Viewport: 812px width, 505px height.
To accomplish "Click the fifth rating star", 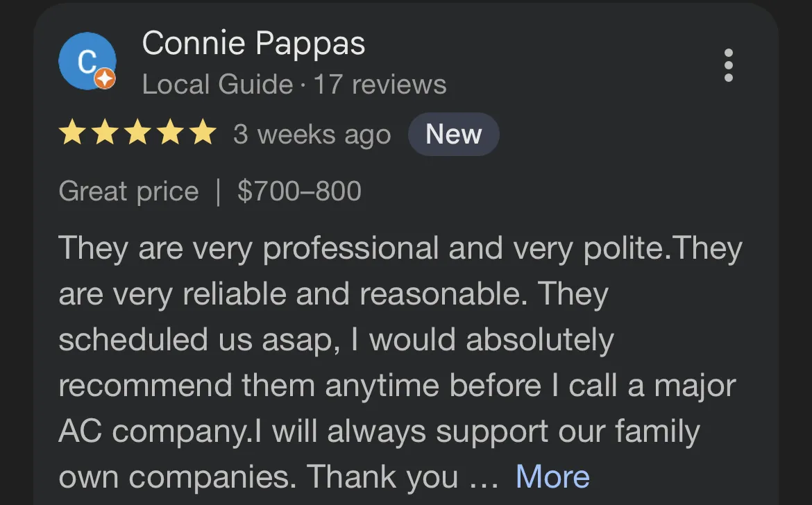I will coord(203,133).
